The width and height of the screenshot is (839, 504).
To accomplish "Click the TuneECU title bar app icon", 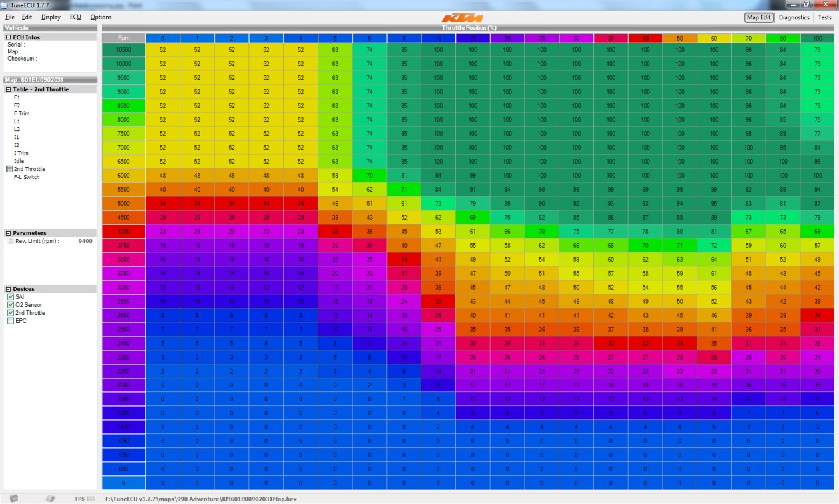I will (5, 5).
